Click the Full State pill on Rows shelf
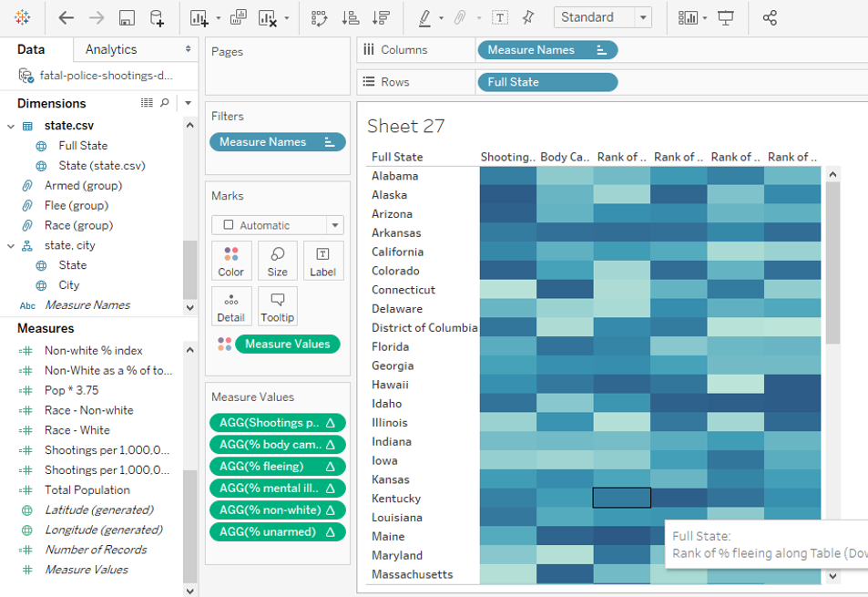Screen dimensions: 868x597 coord(546,82)
